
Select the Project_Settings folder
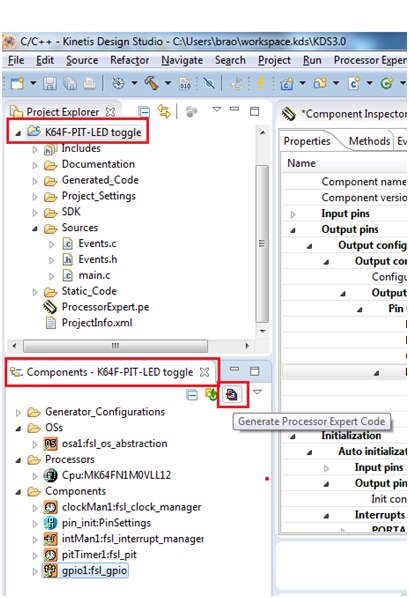pos(99,196)
